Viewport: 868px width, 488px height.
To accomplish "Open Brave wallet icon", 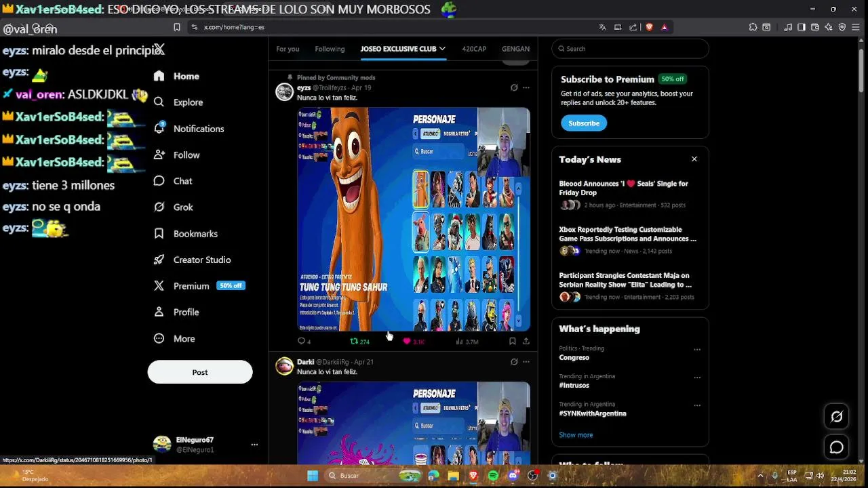I will click(815, 27).
